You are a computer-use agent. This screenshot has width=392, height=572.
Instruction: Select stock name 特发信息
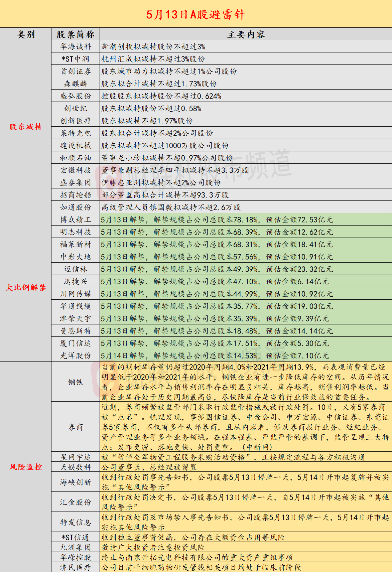tap(76, 522)
